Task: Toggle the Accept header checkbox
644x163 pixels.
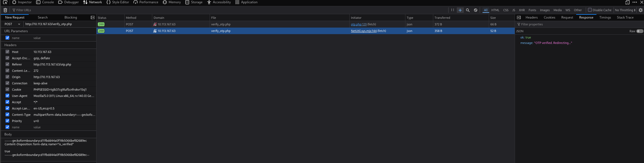Action: (x=7, y=102)
